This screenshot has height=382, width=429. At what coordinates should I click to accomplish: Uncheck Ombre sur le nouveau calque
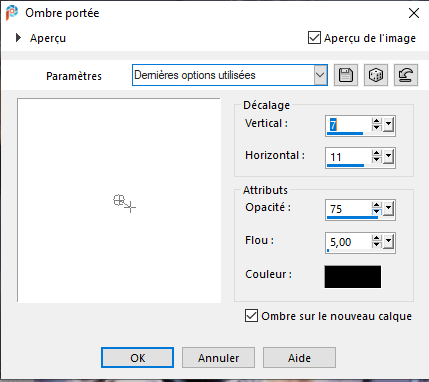(251, 315)
